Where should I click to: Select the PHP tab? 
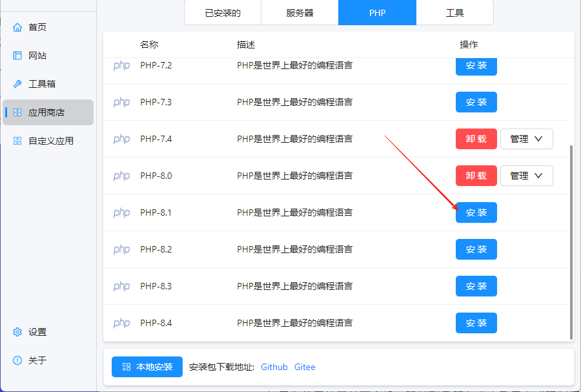377,13
